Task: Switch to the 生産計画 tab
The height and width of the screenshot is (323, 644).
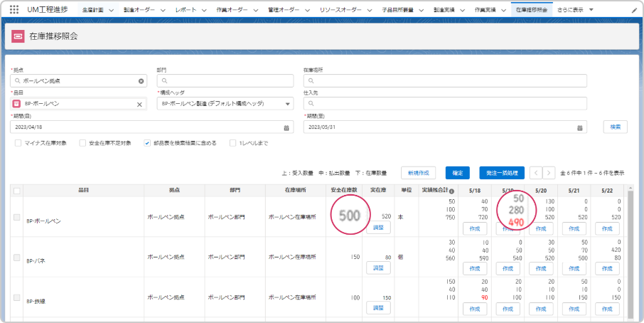Action: click(x=93, y=10)
